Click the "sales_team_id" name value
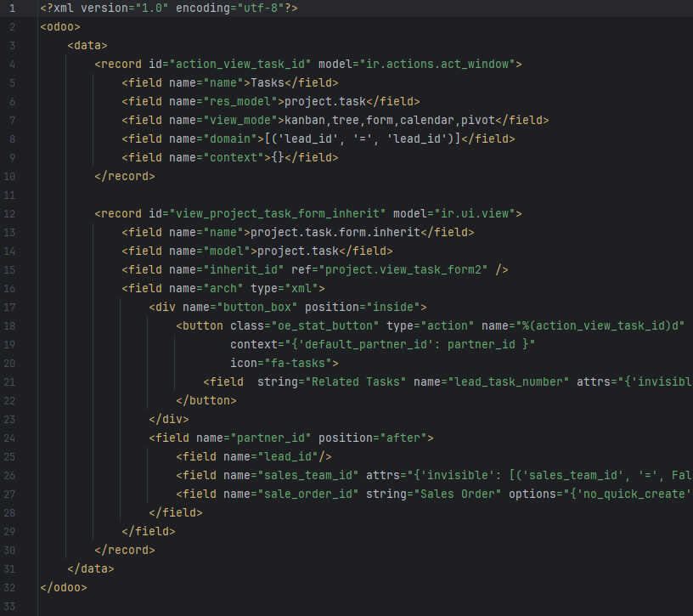The height and width of the screenshot is (616, 693). point(308,475)
